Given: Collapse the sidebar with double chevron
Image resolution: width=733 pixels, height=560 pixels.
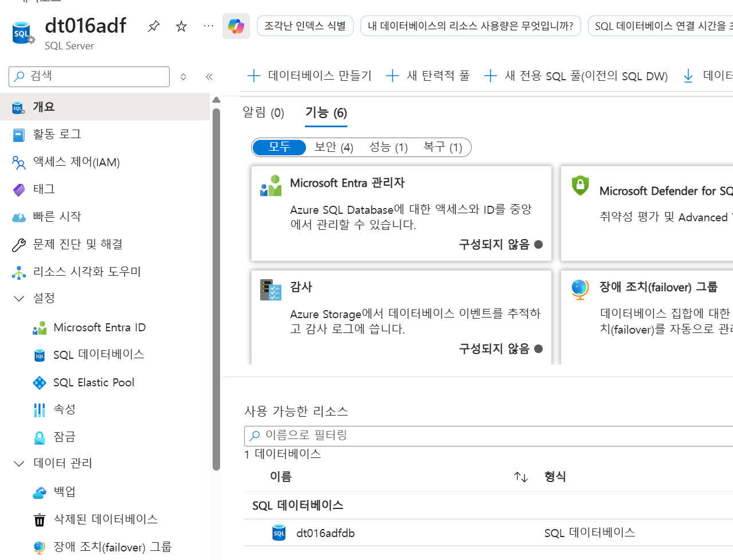Looking at the screenshot, I should [209, 77].
